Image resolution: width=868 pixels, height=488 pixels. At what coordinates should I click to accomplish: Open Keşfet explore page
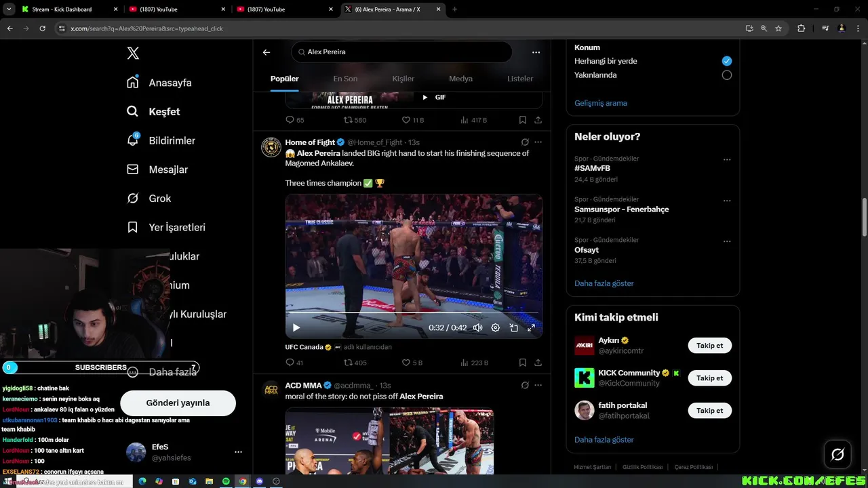click(153, 112)
